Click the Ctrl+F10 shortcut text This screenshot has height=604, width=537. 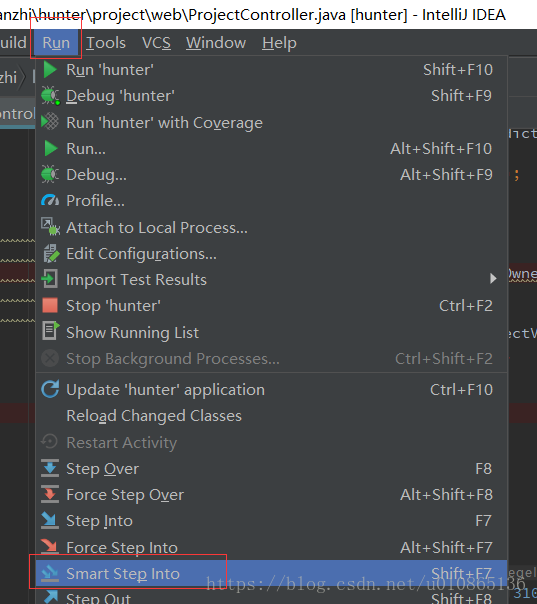point(461,390)
